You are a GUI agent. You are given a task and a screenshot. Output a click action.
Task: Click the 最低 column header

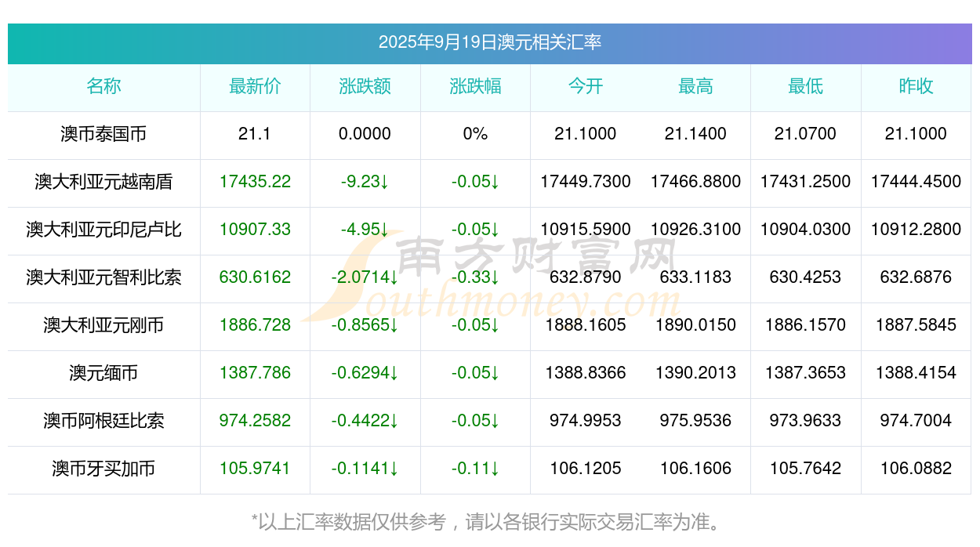click(x=805, y=86)
